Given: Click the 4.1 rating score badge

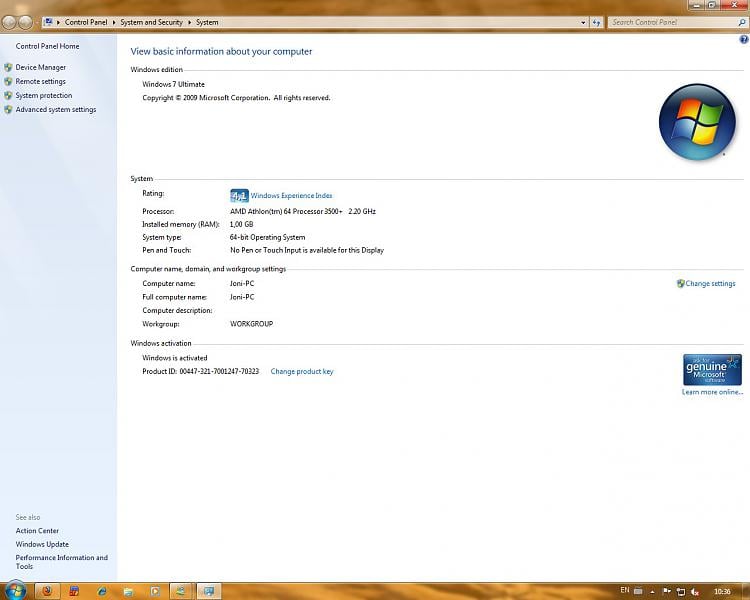Looking at the screenshot, I should pos(239,196).
